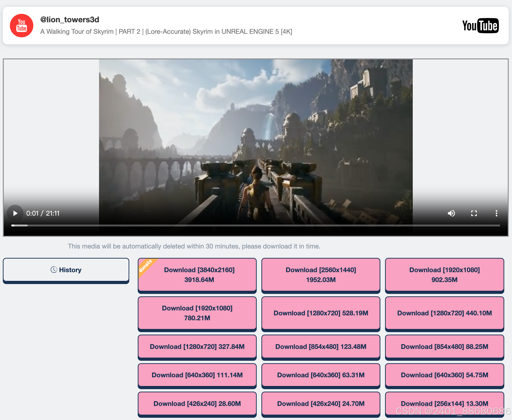512x420 pixels.
Task: Click the red YouTube circle logo
Action: coord(21,25)
